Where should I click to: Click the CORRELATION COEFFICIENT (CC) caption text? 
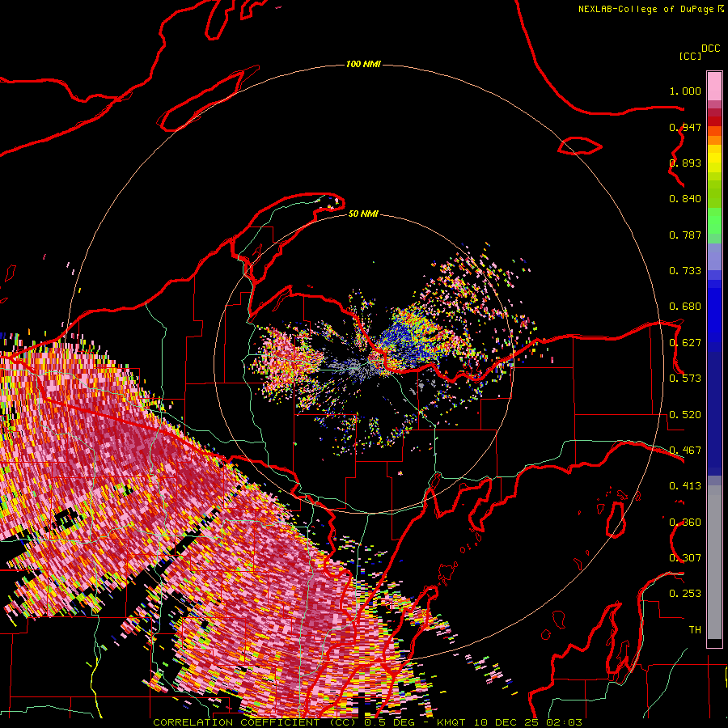[x=255, y=722]
